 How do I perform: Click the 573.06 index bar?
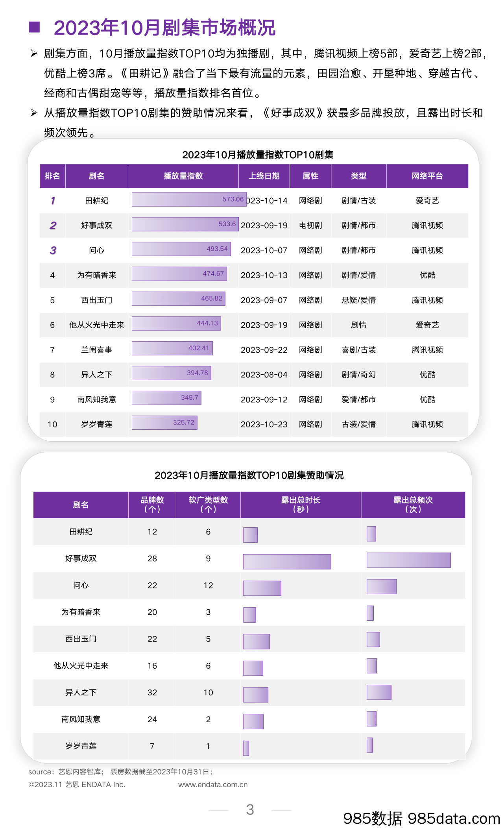(189, 200)
